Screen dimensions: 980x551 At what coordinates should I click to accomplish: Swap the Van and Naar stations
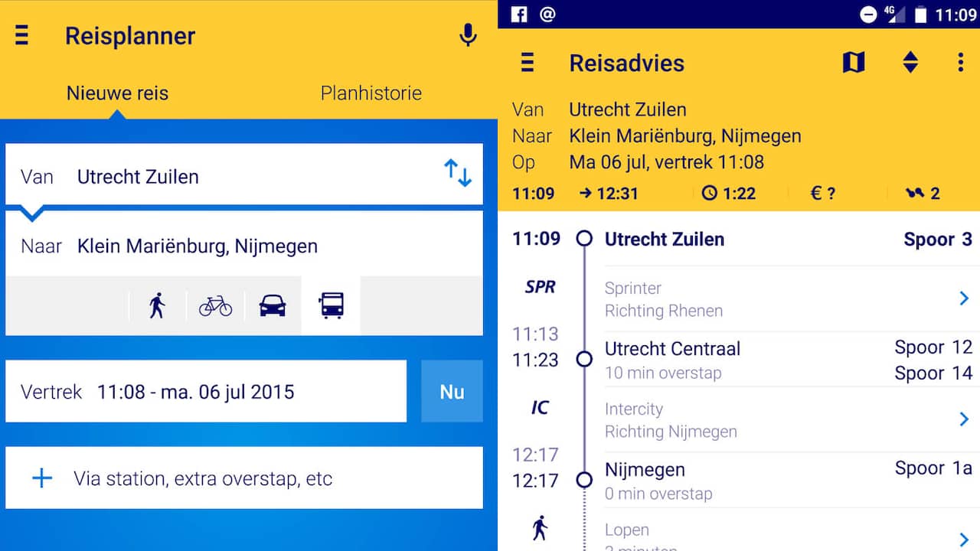[459, 174]
